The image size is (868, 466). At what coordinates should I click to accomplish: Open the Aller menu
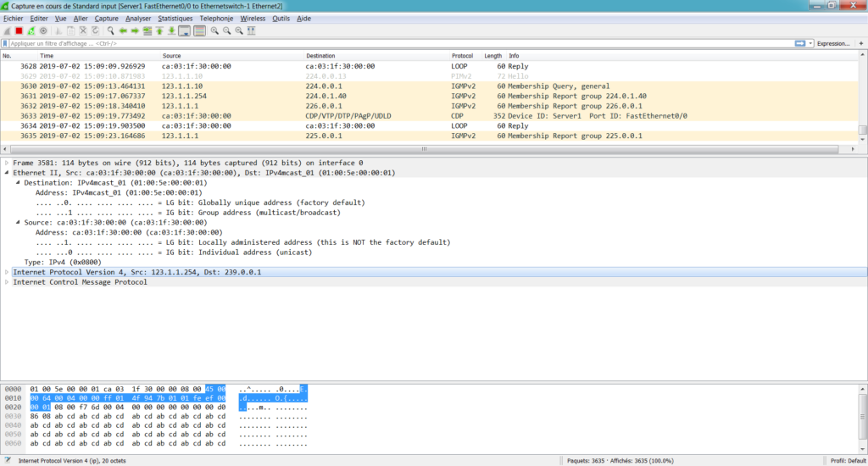tap(81, 19)
